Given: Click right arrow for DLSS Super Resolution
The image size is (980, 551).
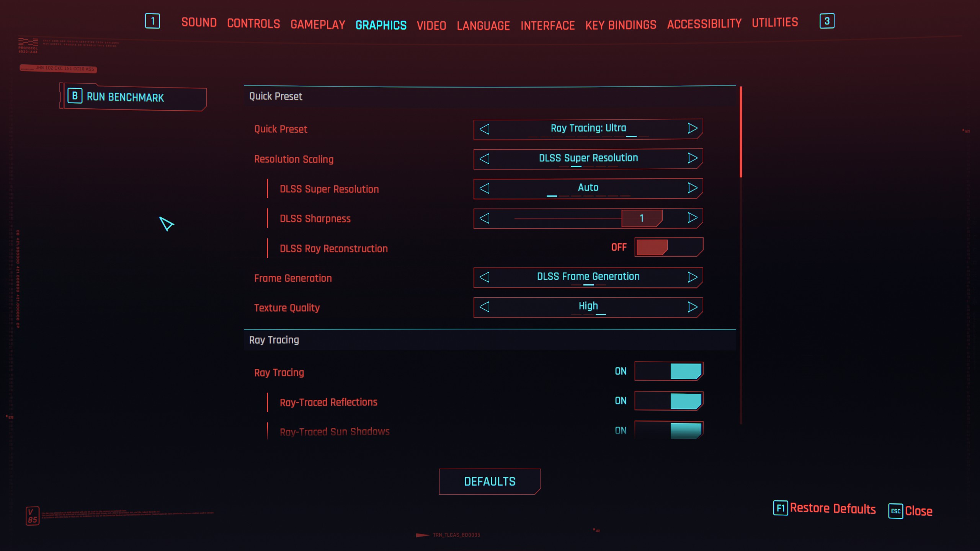Looking at the screenshot, I should 692,188.
